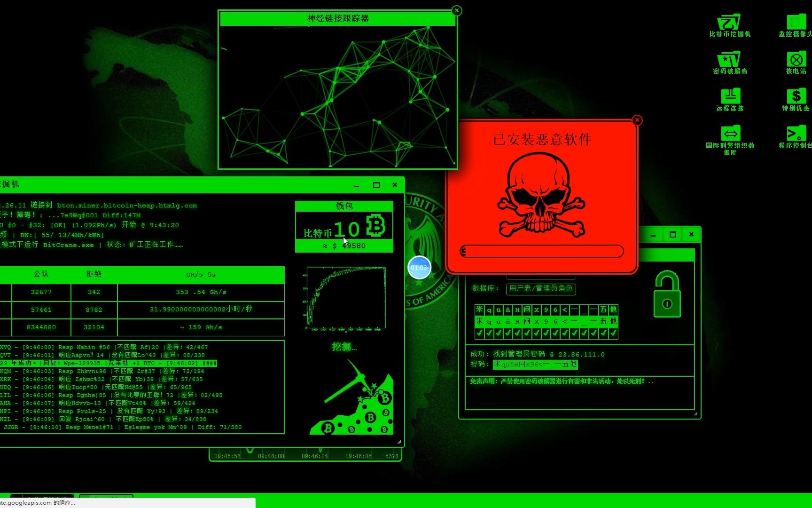This screenshot has width=812, height=508.
Task: Click the 拒绝 column header
Action: 94,274
